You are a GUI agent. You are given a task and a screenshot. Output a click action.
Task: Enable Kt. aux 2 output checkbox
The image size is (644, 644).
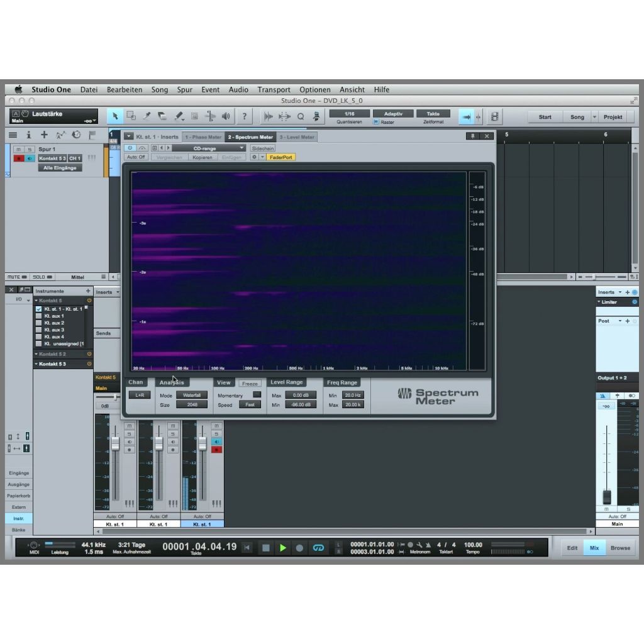click(x=38, y=323)
